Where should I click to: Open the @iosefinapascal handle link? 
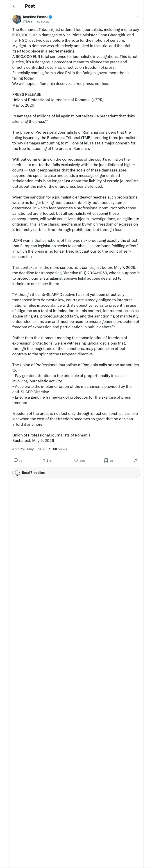(x=36, y=21)
